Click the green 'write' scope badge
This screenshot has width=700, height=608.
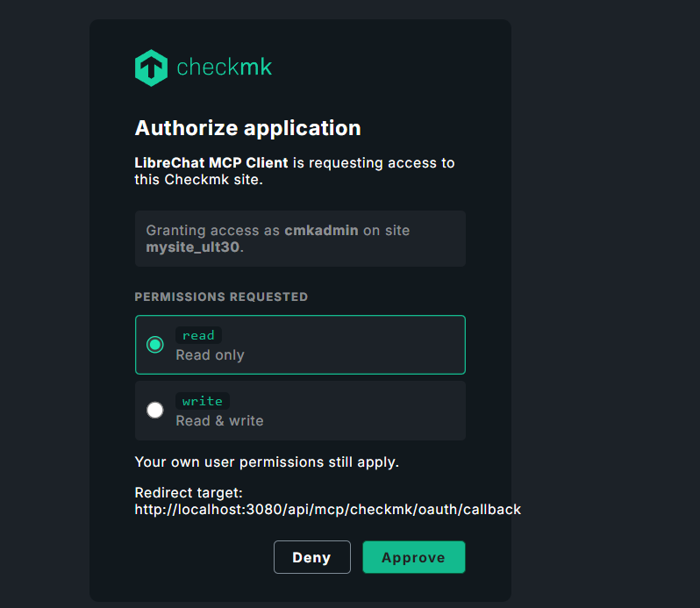pyautogui.click(x=203, y=401)
